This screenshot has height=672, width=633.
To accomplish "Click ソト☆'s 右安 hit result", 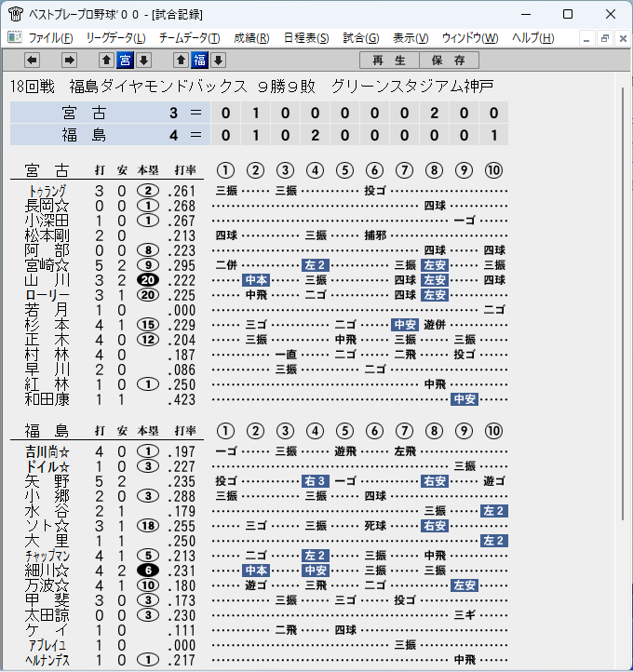I will click(435, 526).
